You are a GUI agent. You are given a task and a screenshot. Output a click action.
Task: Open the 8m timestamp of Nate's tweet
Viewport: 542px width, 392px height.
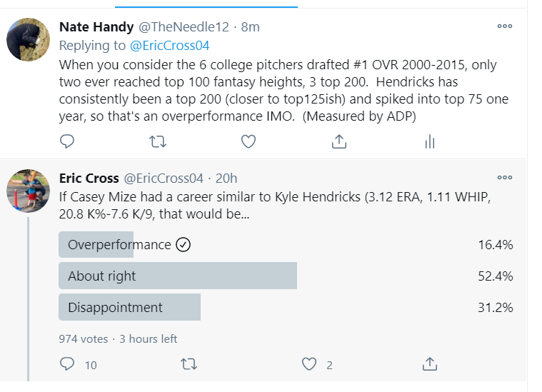(250, 27)
